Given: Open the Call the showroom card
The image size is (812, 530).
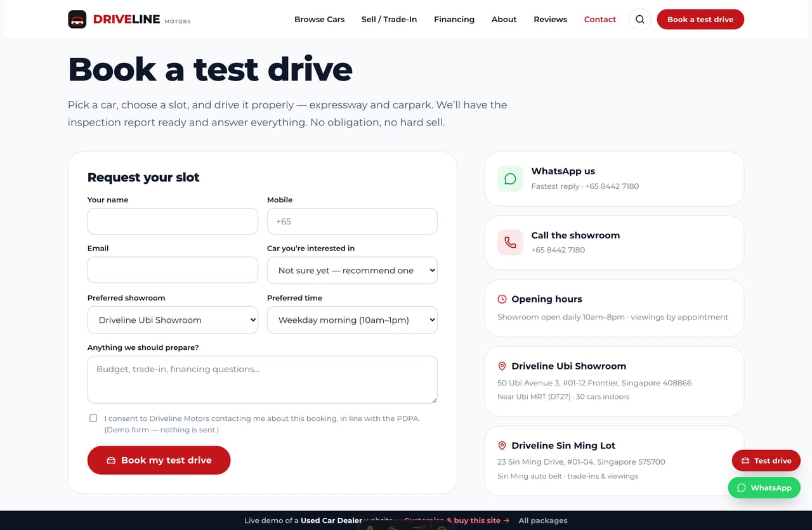Looking at the screenshot, I should tap(614, 242).
